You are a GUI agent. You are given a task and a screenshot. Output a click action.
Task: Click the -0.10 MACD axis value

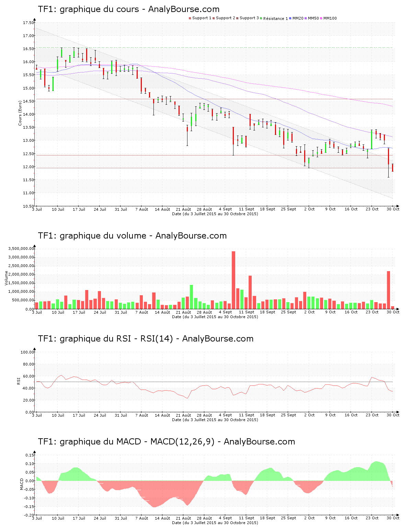(x=29, y=498)
